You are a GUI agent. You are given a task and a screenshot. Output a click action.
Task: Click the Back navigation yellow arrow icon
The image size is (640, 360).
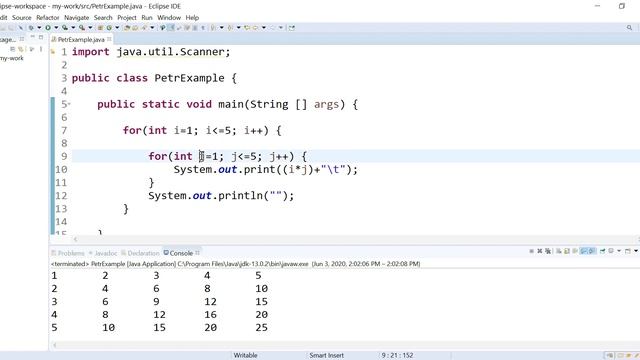click(256, 28)
